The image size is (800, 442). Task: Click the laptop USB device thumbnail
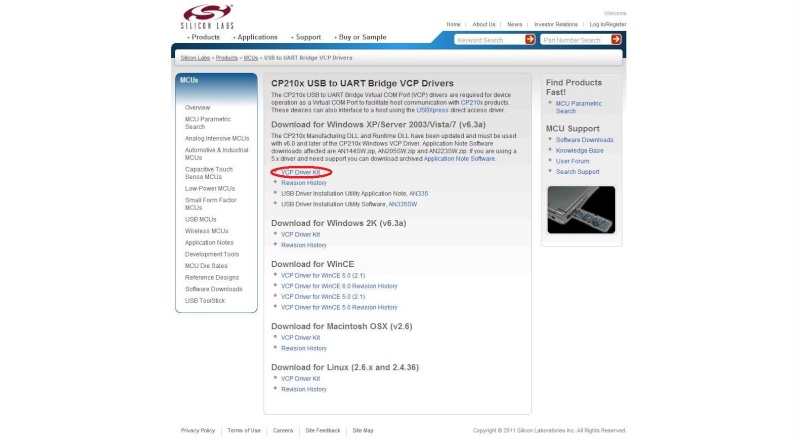[581, 209]
